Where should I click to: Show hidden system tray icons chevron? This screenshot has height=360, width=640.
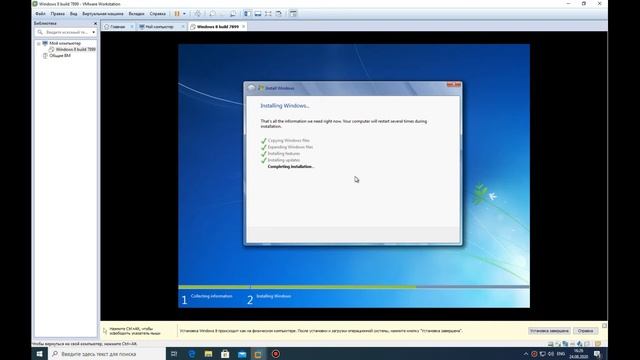(526, 354)
